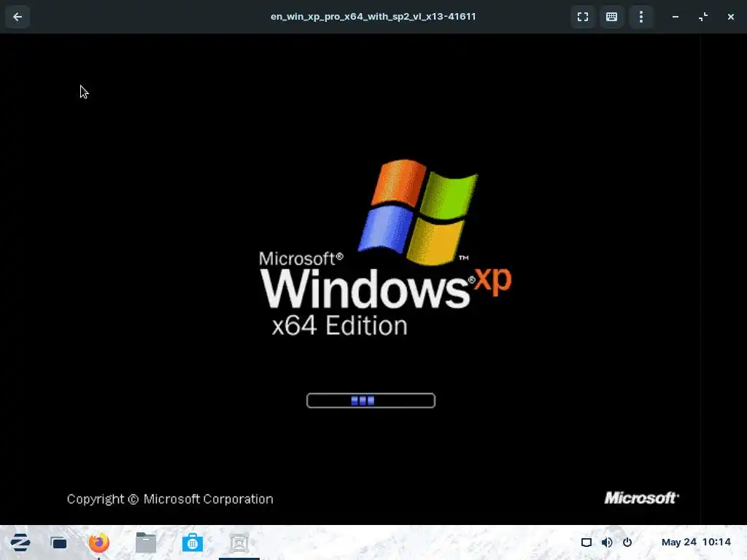Open the Software store from taskbar

[193, 542]
